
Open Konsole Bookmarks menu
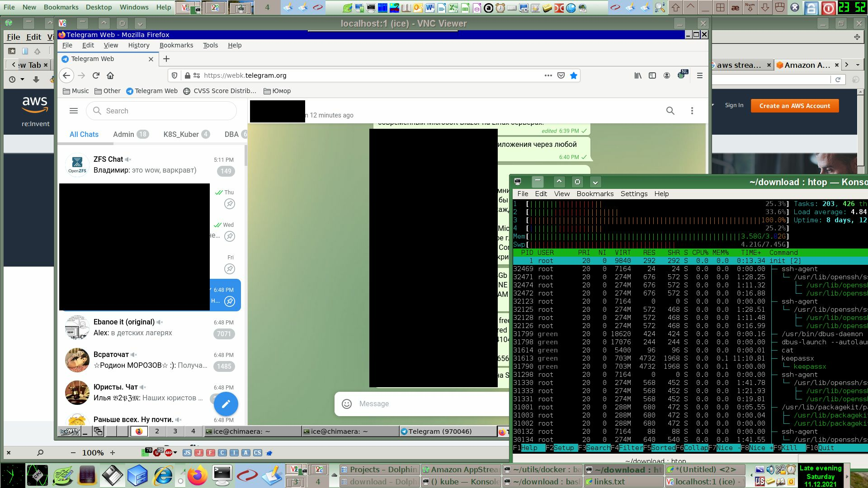click(595, 194)
